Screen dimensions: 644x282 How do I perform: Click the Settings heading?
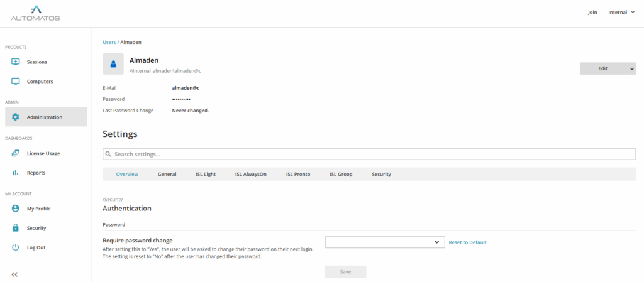click(120, 134)
